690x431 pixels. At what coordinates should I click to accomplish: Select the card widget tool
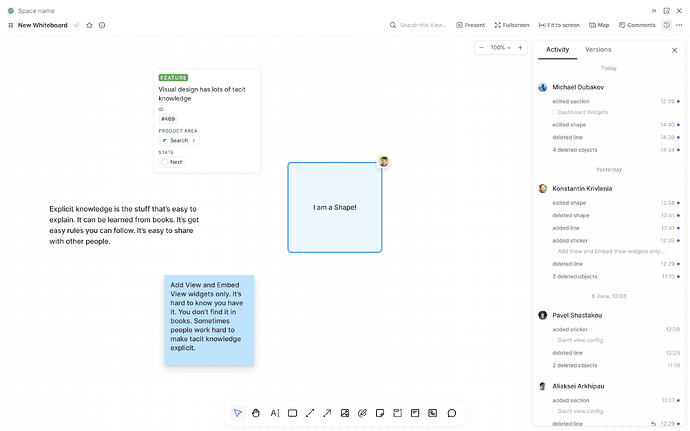tap(415, 413)
